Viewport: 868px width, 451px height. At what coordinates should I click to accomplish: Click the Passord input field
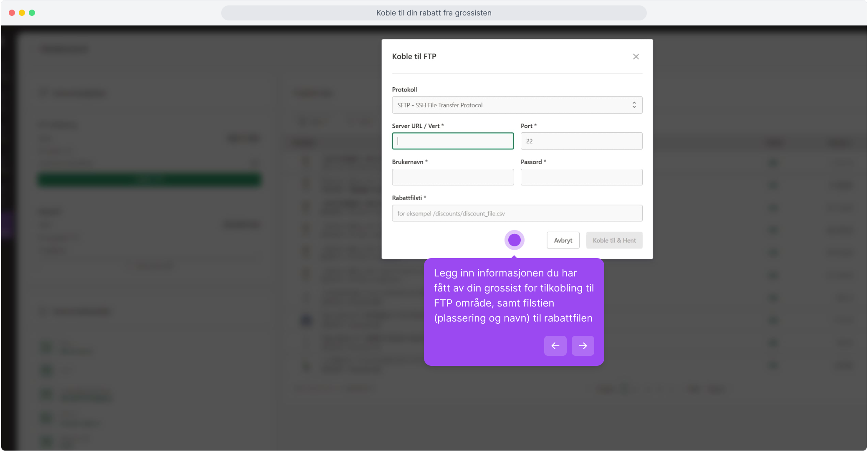(581, 177)
